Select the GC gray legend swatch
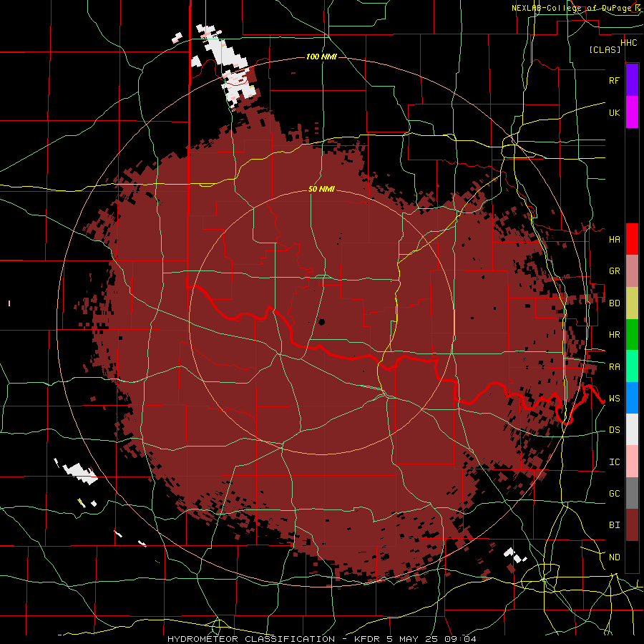This screenshot has width=644, height=644. (632, 493)
